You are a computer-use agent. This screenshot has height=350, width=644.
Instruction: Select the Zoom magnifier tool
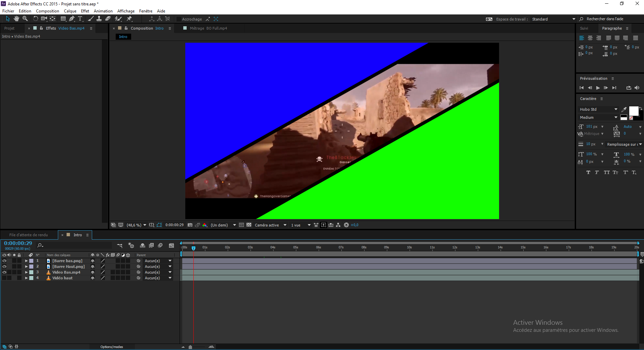(25, 19)
